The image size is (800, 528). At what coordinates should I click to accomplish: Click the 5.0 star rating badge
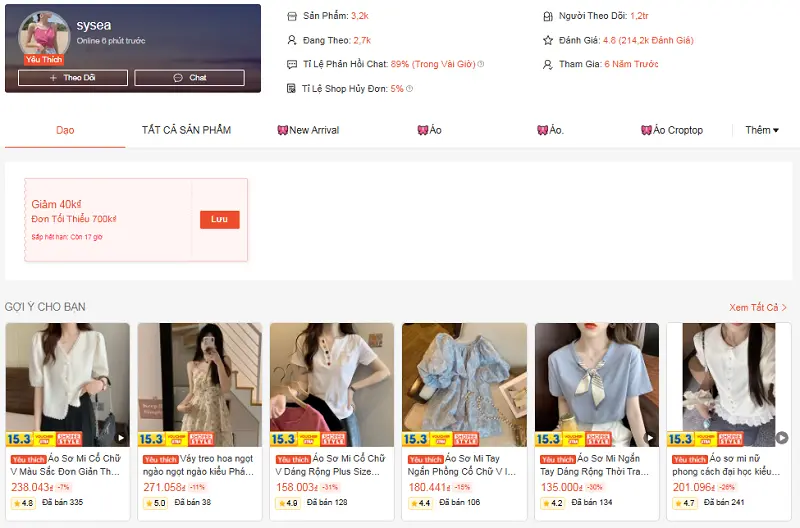156,504
